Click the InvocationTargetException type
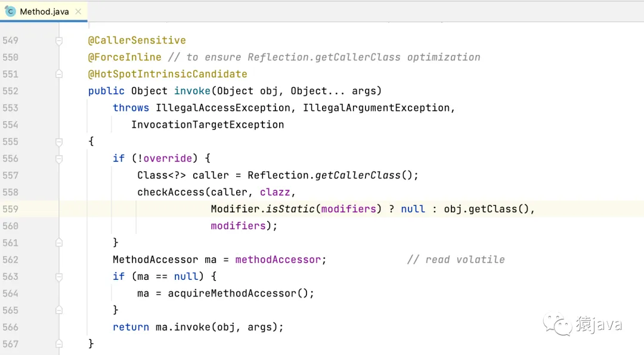644x355 pixels. coord(208,125)
